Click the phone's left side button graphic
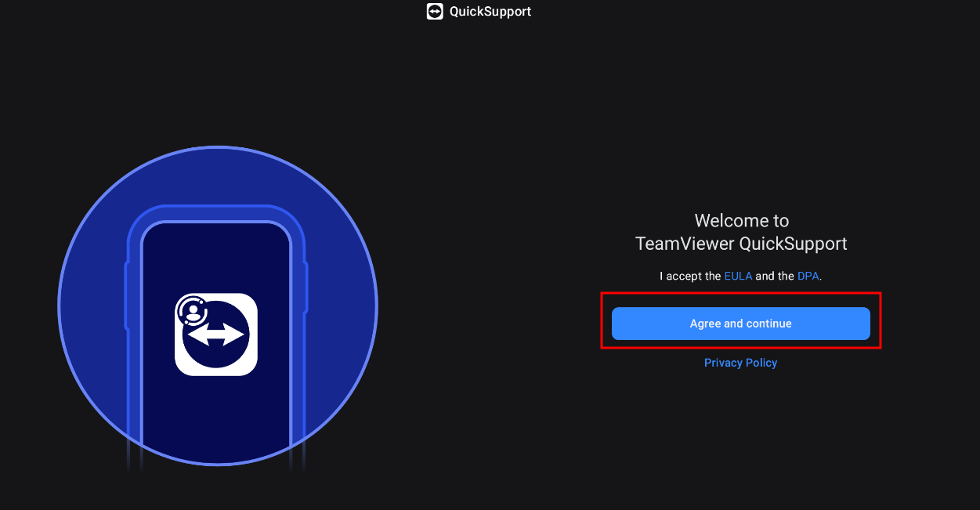 [125, 298]
